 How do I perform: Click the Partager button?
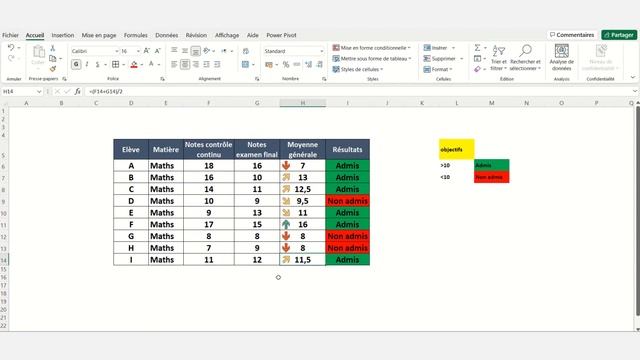pos(619,35)
